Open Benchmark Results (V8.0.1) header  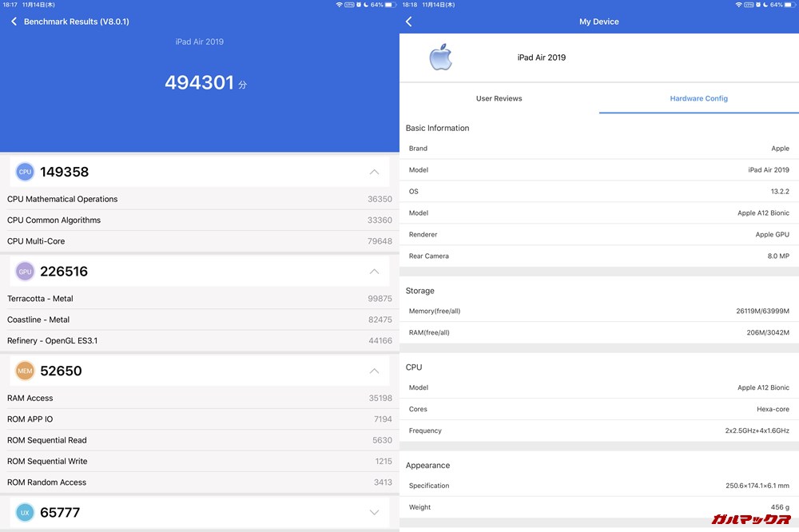pos(78,22)
